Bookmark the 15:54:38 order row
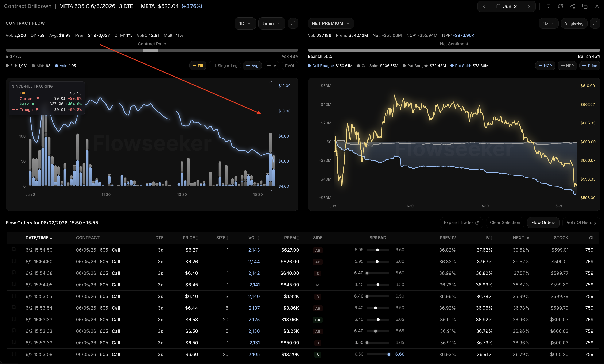 coord(14,272)
